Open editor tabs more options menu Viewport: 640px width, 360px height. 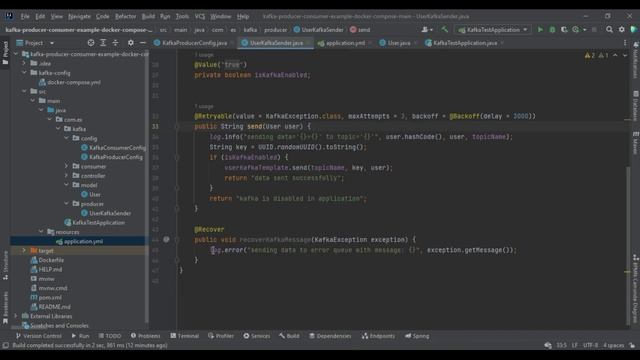[624, 43]
